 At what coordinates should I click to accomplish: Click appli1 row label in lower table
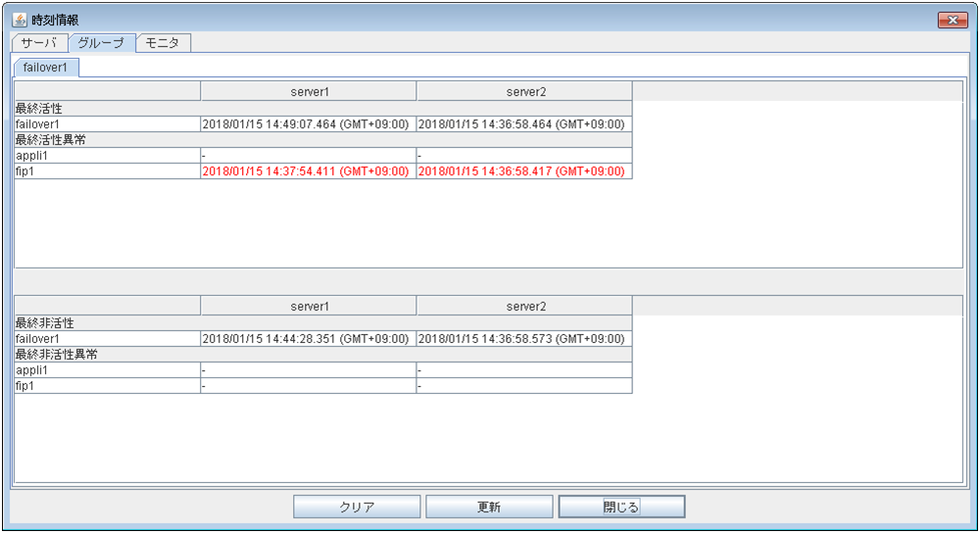tap(32, 370)
